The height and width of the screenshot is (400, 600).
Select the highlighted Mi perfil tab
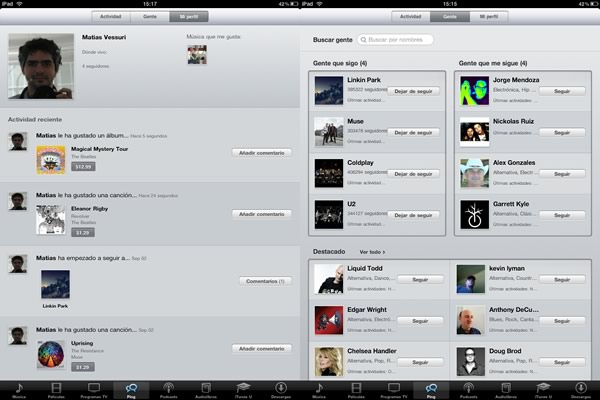click(189, 16)
